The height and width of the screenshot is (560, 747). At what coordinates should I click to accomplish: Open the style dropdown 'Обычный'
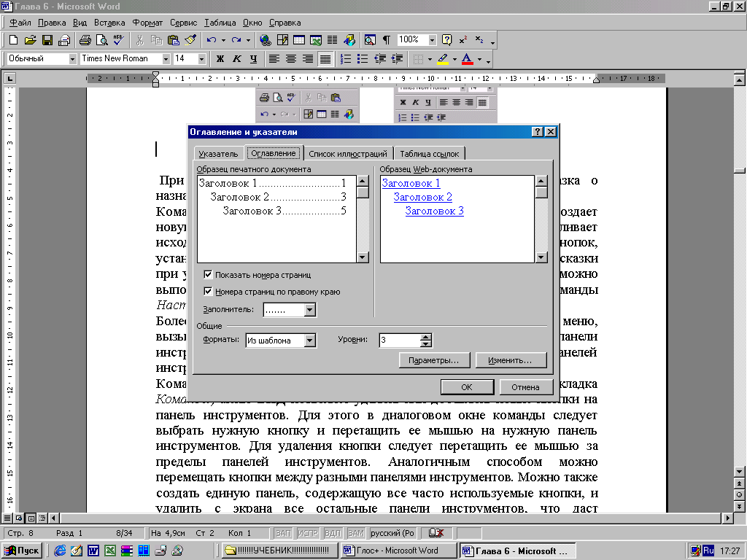point(72,58)
